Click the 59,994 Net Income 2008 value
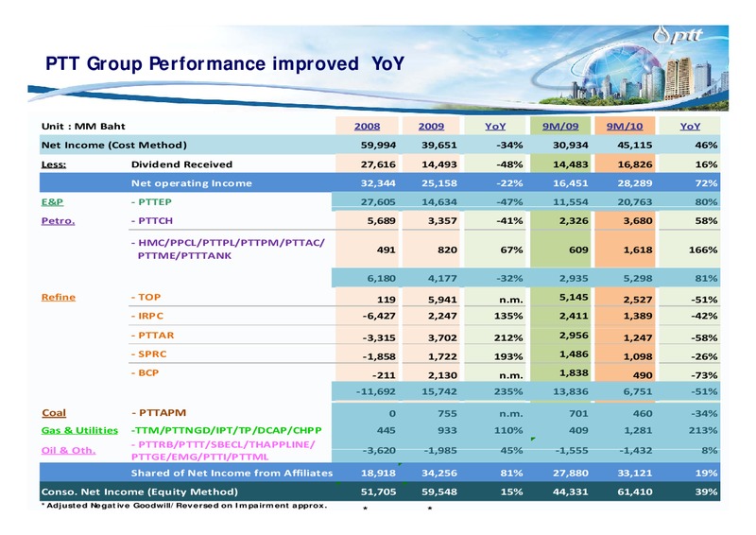This screenshot has width=756, height=535. click(379, 146)
